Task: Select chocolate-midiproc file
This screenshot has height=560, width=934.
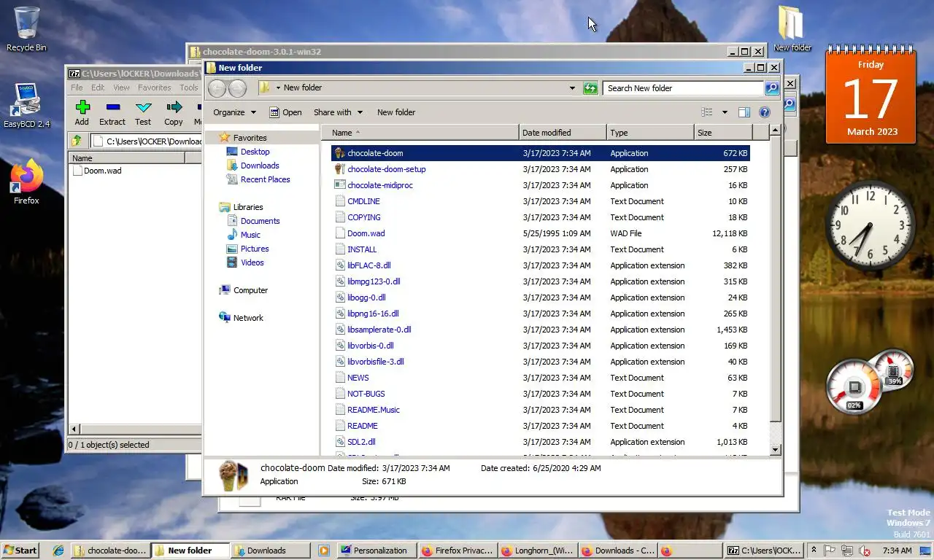Action: click(540, 185)
